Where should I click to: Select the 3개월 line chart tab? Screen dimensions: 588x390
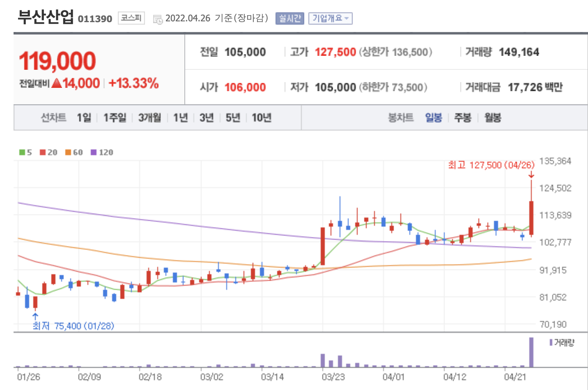coord(149,118)
